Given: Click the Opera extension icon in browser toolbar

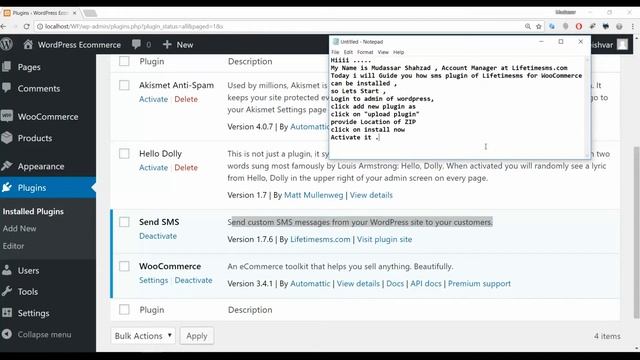Looking at the screenshot, I should (579, 26).
